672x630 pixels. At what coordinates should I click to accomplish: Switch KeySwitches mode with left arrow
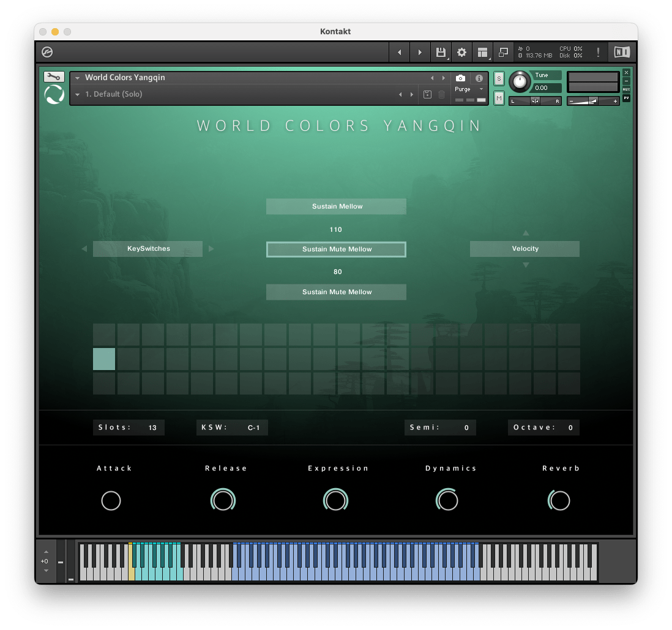click(x=84, y=249)
